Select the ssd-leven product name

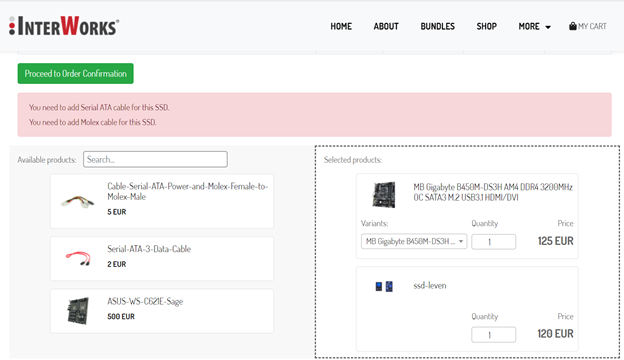pos(430,286)
